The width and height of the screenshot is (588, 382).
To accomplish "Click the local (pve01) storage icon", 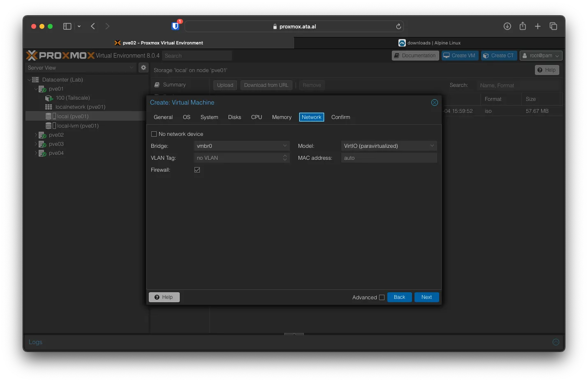I will point(51,116).
